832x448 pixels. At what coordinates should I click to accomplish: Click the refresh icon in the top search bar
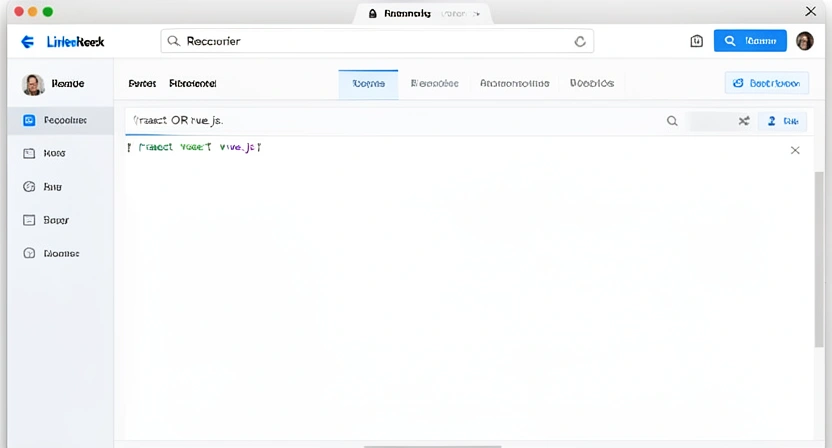[579, 42]
